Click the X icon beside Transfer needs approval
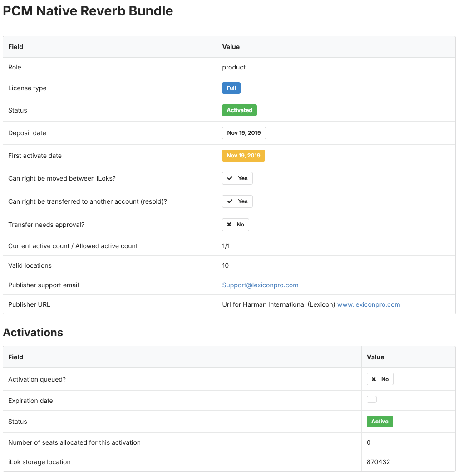 click(229, 225)
